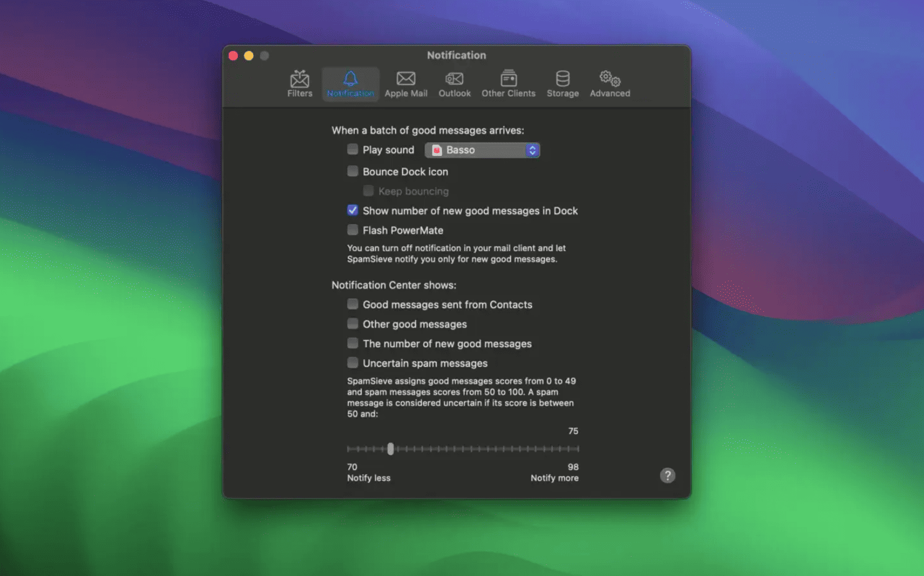Enable Uncertain spam messages notification
924x576 pixels.
353,362
